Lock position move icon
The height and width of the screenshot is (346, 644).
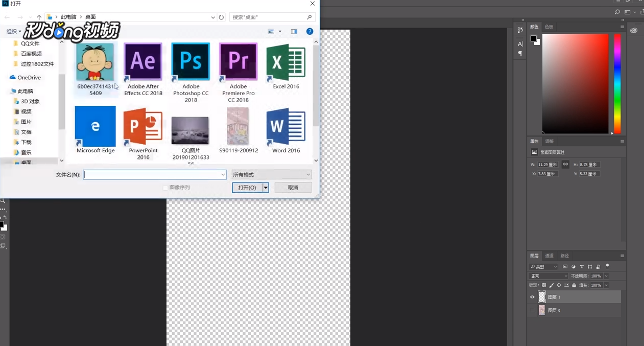tap(559, 285)
